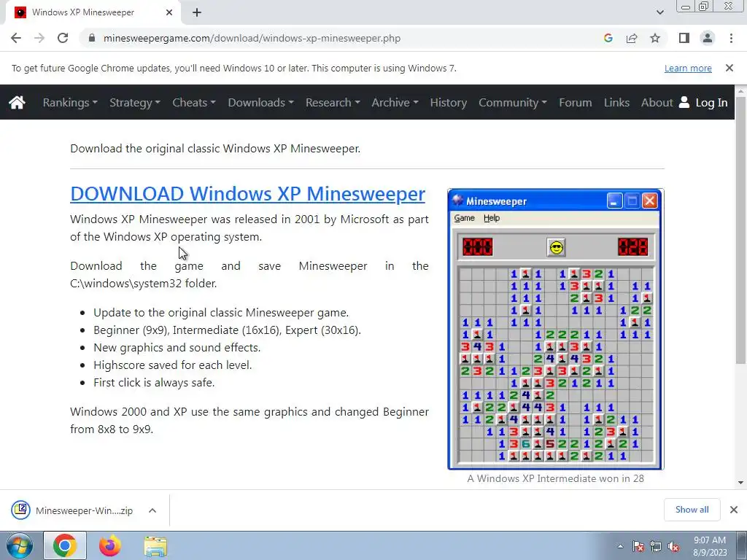Click the 'First click is always safe.' text
Image resolution: width=747 pixels, height=560 pixels.
(154, 382)
